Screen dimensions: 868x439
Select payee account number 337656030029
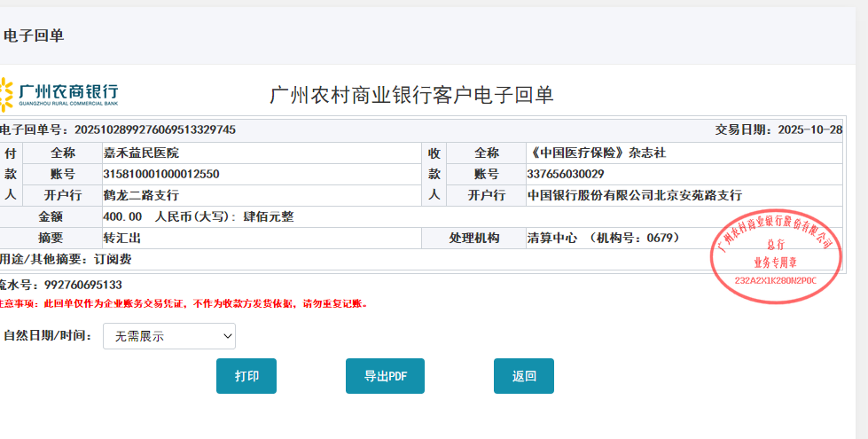[x=566, y=174]
